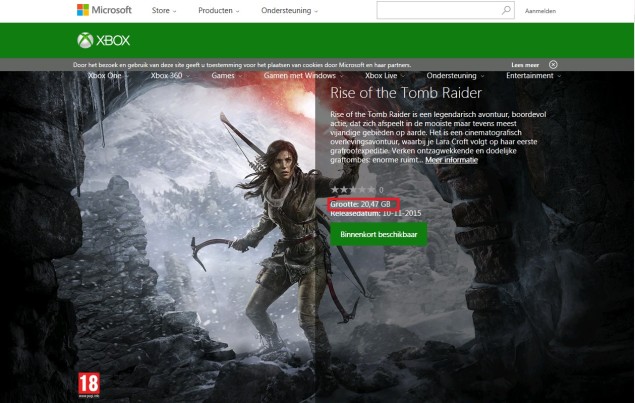Open the Games navigation menu
This screenshot has width=635, height=403.
click(225, 76)
